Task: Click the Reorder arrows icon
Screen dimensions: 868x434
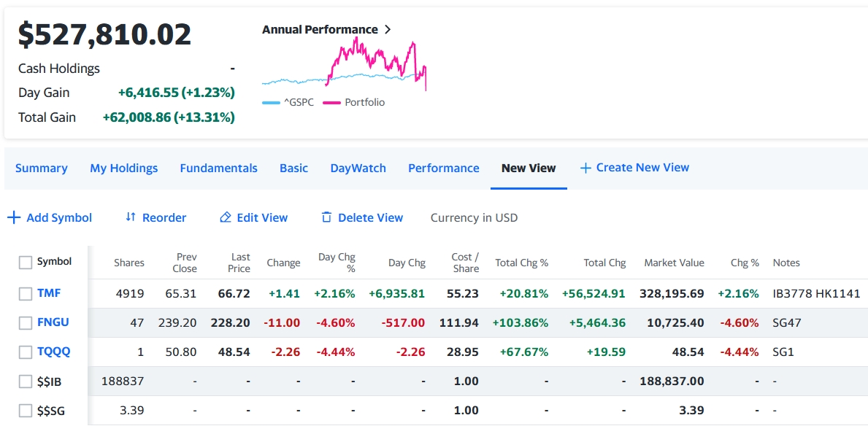Action: 131,217
